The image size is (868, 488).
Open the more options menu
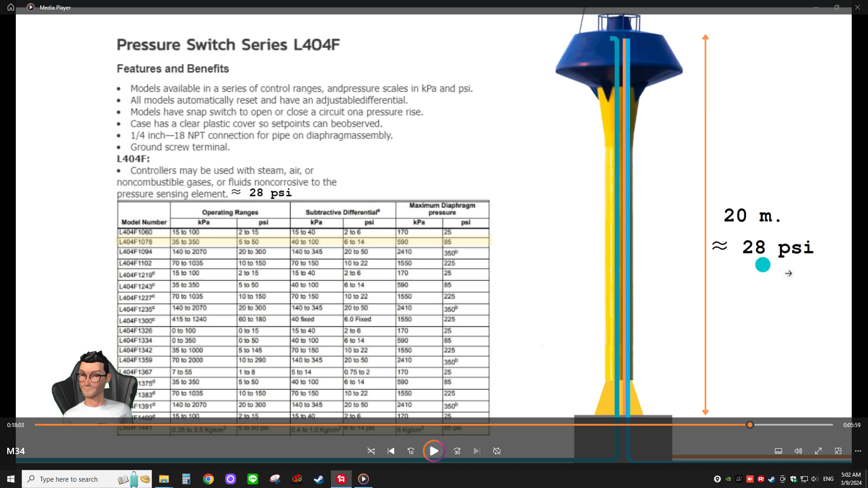point(858,451)
